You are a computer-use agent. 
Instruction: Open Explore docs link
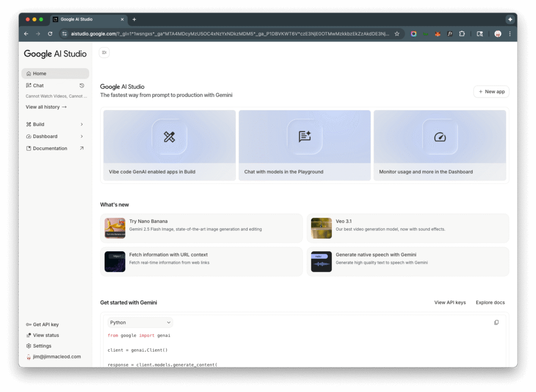pyautogui.click(x=490, y=303)
